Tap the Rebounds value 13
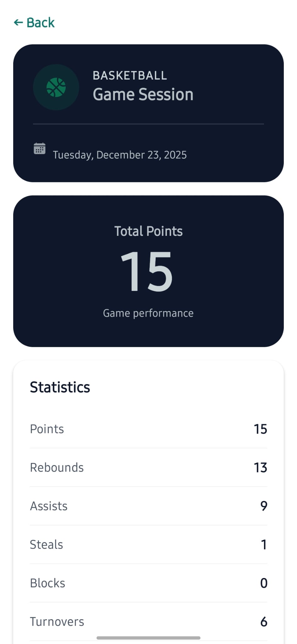Image resolution: width=297 pixels, height=644 pixels. point(260,468)
